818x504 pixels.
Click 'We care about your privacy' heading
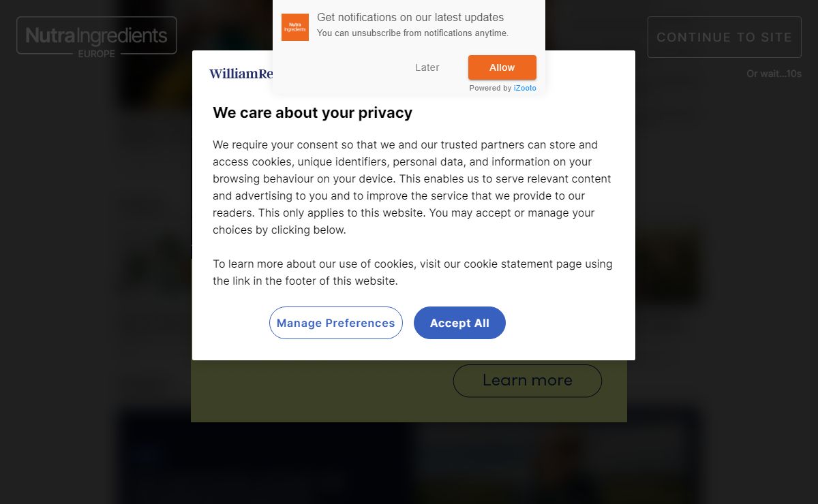313,112
